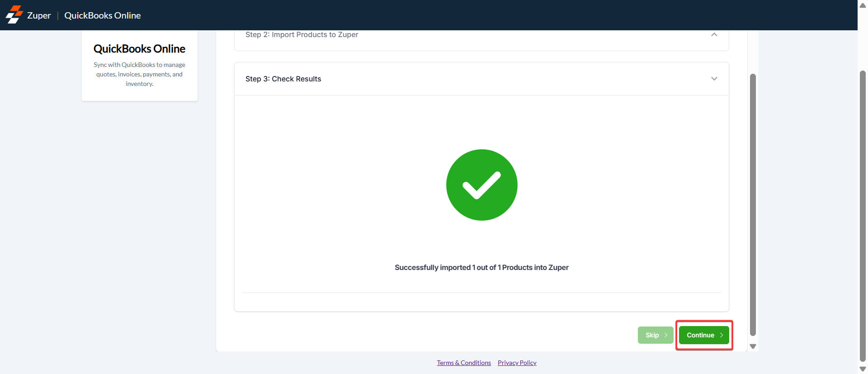The image size is (868, 374).
Task: Click the Zuper brand name text
Action: (x=39, y=15)
